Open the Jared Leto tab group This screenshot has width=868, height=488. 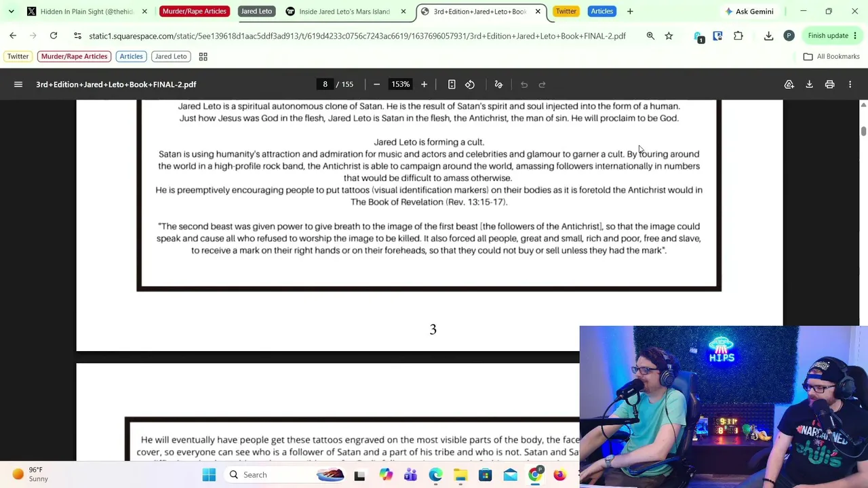pyautogui.click(x=256, y=12)
